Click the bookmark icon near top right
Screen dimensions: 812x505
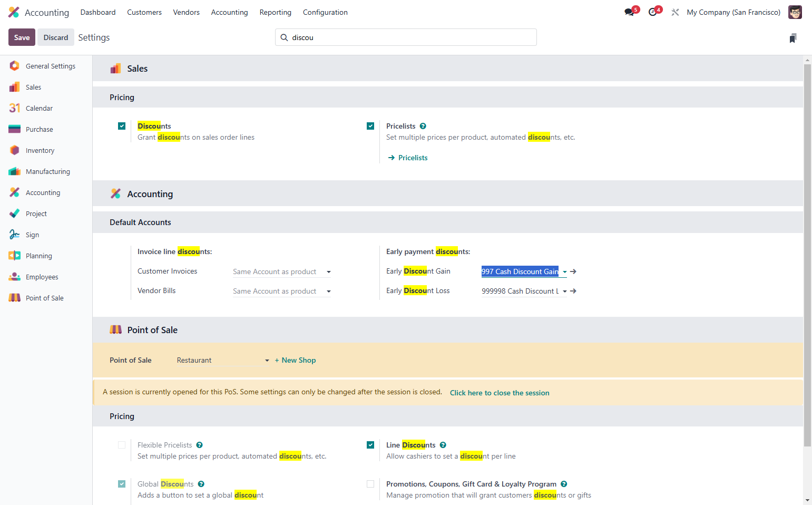click(793, 38)
